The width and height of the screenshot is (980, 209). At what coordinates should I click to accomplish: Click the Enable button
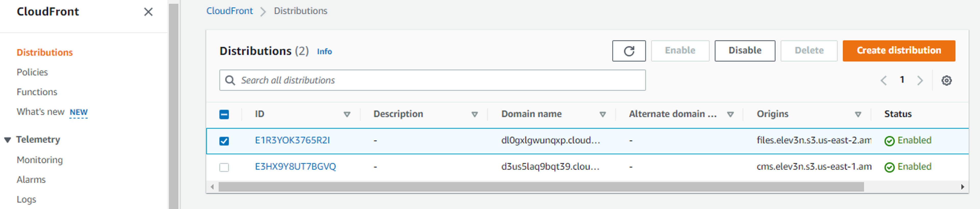click(x=680, y=51)
